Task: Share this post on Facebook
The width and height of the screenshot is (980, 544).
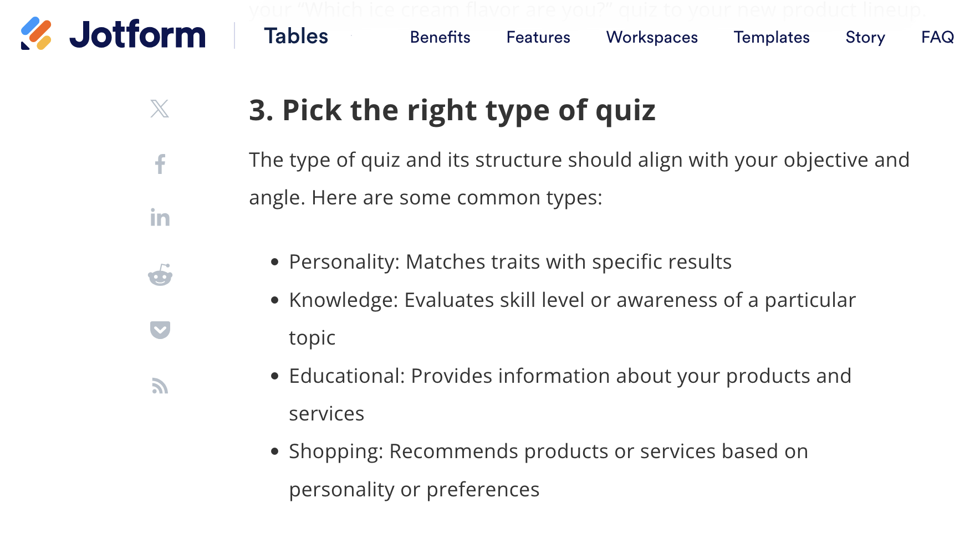Action: click(x=160, y=164)
